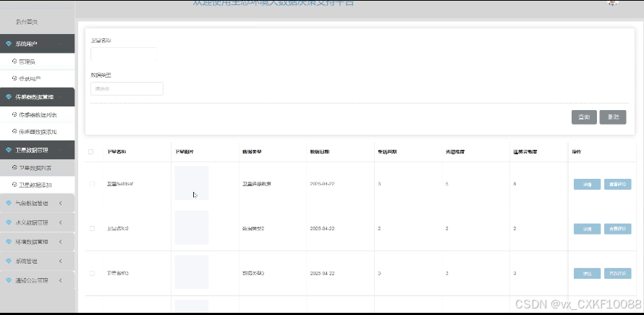The width and height of the screenshot is (644, 315).
Task: Open 查看评论 for the 卫星名称3 row
Action: [618, 274]
